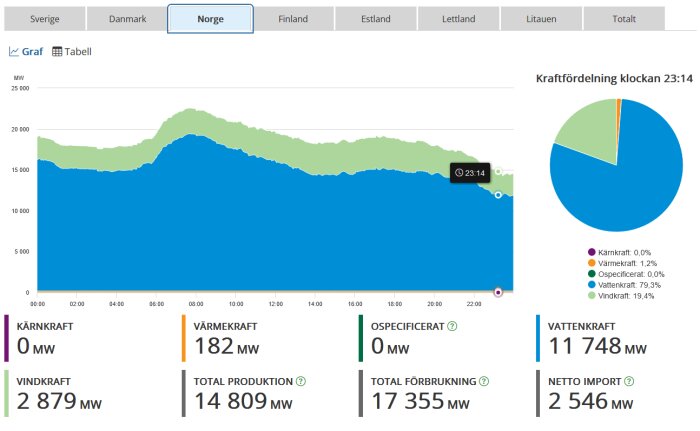Click the green wind data marker on chart

[498, 172]
